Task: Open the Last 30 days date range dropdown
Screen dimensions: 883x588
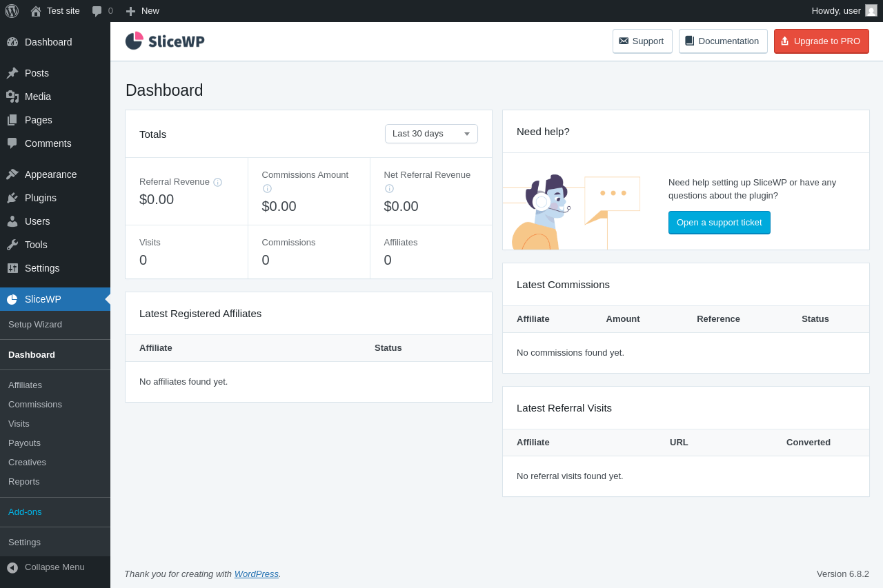Action: pyautogui.click(x=431, y=134)
